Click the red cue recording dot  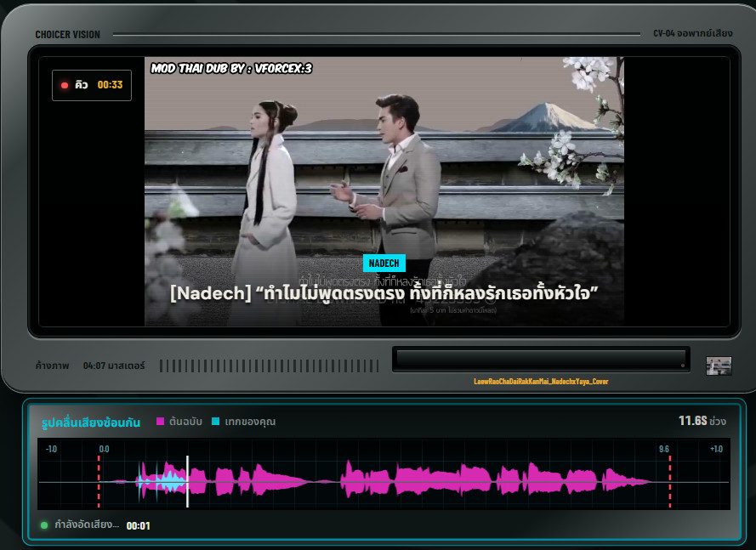(x=64, y=85)
